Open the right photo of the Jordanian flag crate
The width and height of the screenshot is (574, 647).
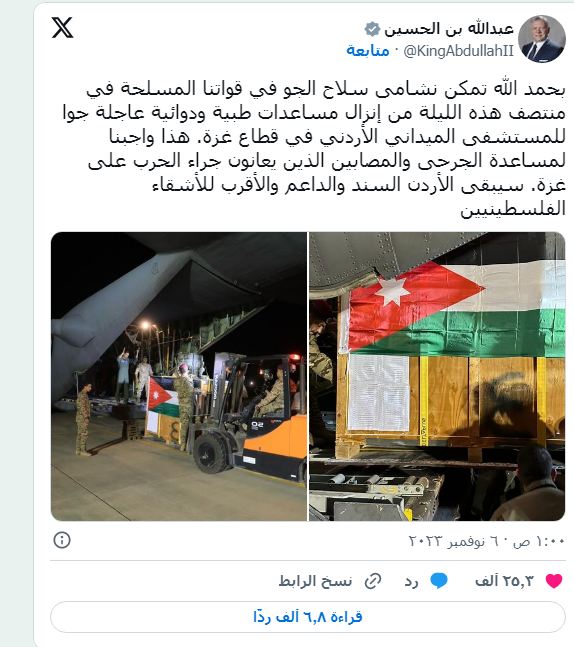point(437,376)
